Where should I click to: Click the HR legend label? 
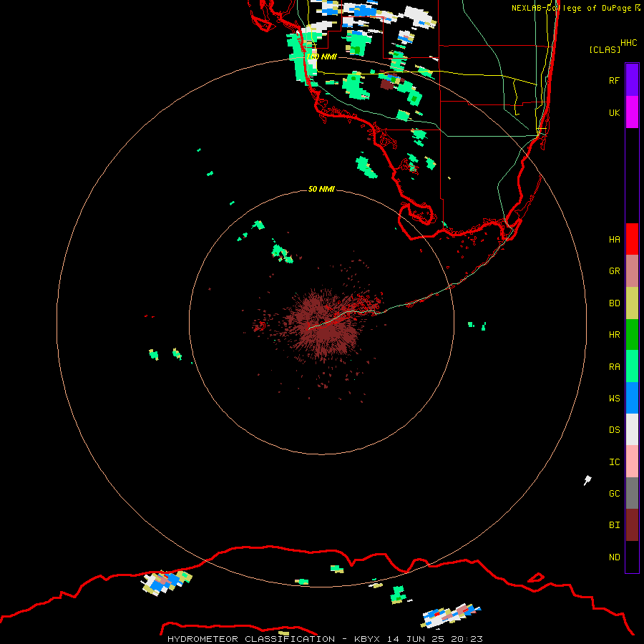pos(615,335)
